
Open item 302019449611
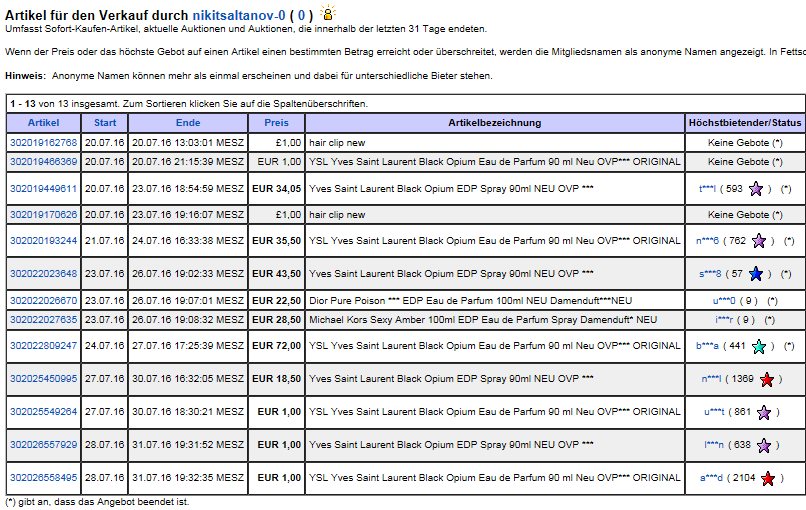(44, 189)
